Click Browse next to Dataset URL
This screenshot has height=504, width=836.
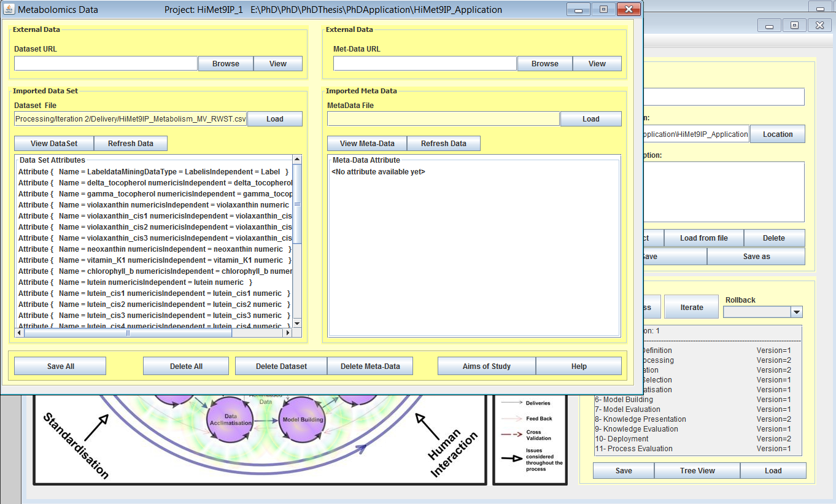click(225, 64)
